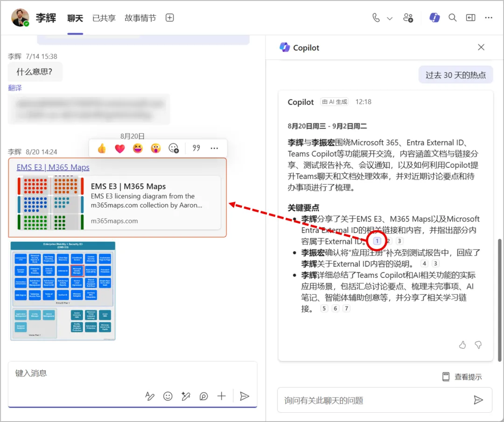Start an audio call with the phone icon
Screen dimensions: 504x422
pyautogui.click(x=376, y=18)
